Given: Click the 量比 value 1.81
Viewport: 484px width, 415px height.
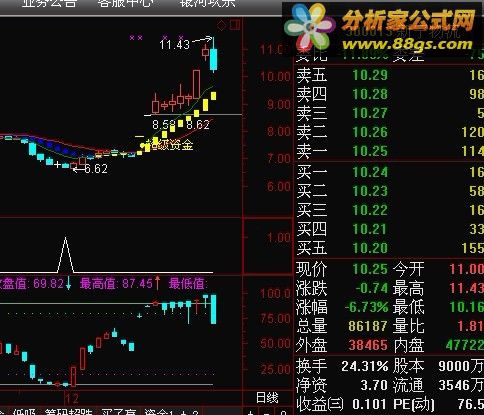Looking at the screenshot, I should click(470, 326).
